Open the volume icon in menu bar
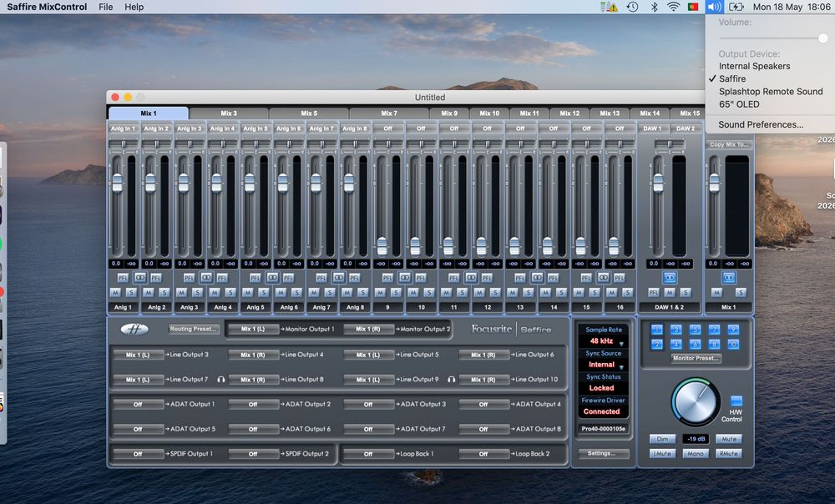Screen dimensions: 835x504 coord(714,7)
